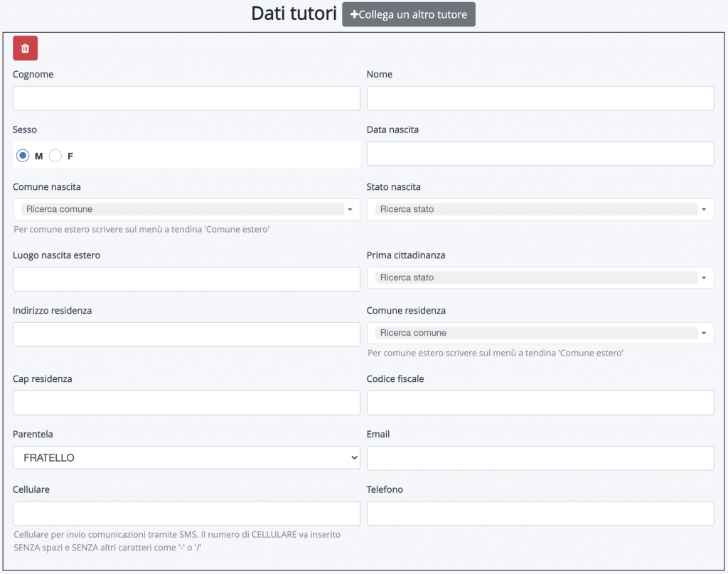The image size is (728, 574).
Task: Open the Stato nascita dropdown
Action: pos(540,209)
